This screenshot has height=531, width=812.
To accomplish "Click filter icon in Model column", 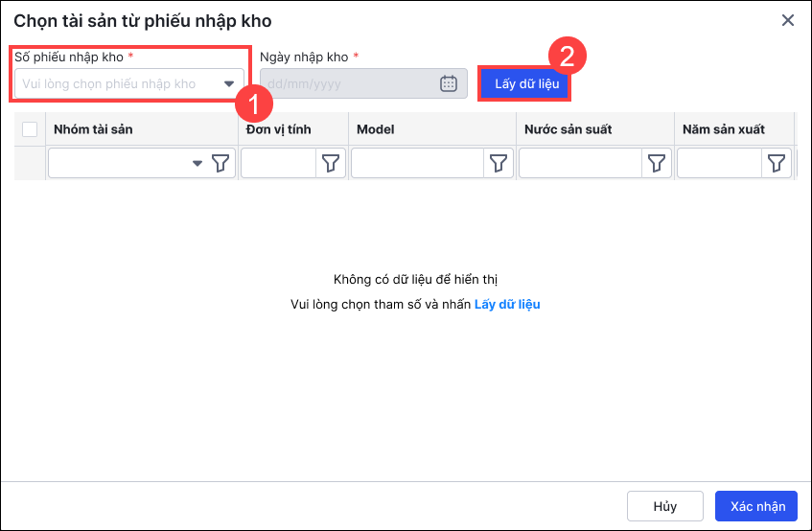I will coord(498,164).
